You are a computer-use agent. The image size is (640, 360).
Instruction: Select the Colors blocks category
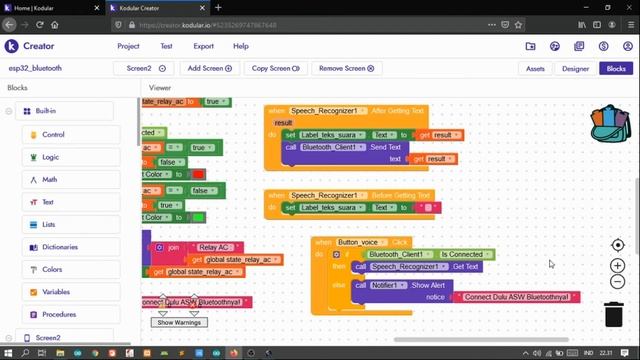tap(71, 269)
